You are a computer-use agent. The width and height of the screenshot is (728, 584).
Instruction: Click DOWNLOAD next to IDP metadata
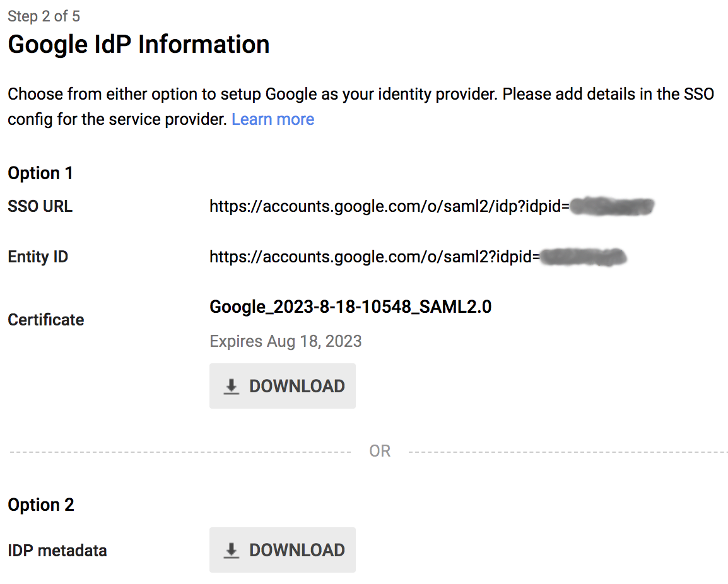coord(282,549)
